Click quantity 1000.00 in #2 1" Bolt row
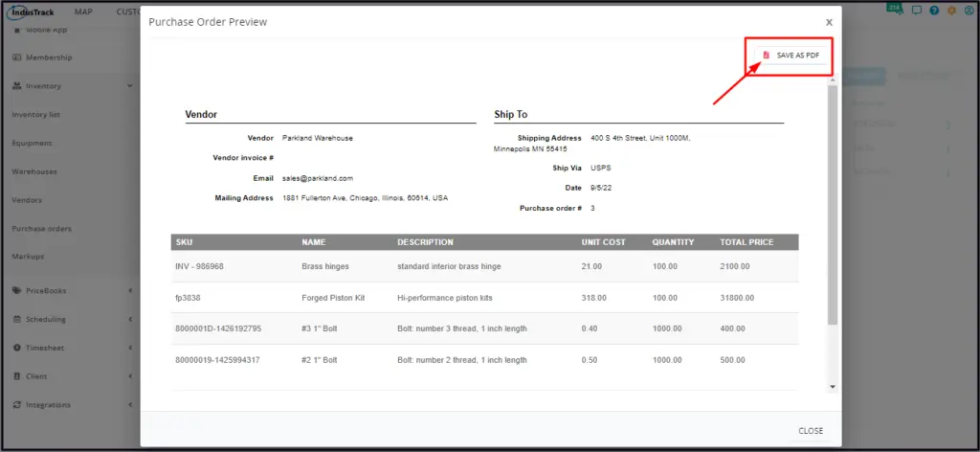The height and width of the screenshot is (452, 980). (667, 360)
